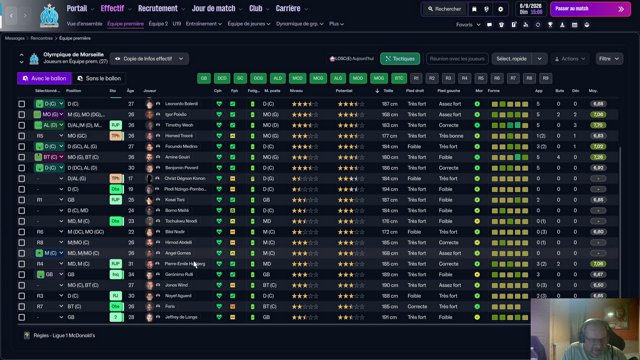Open the training cone shortcut icon
640x360 pixels.
pos(562,25)
